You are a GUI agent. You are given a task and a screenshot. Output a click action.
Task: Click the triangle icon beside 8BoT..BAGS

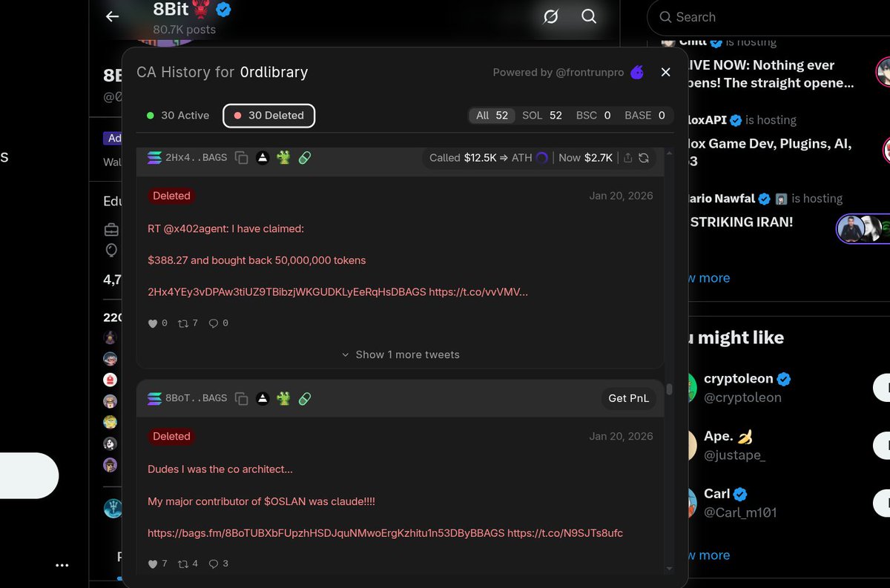tap(262, 398)
